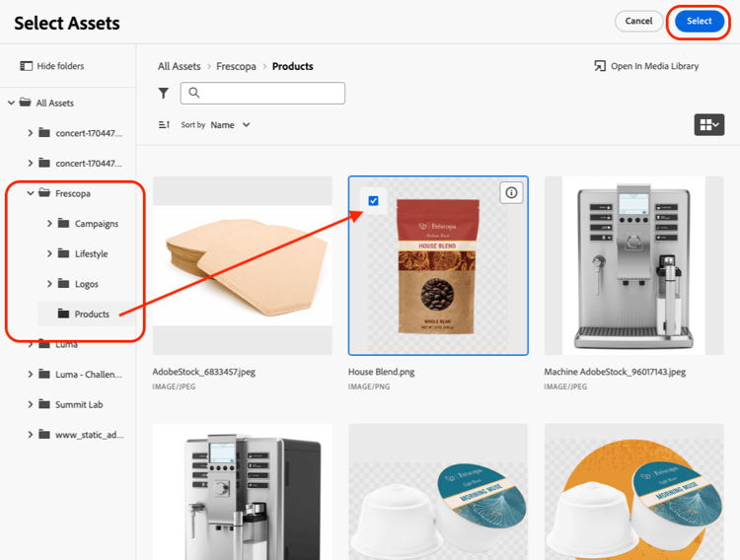
Task: Expand the Summit Lab folder
Action: (31, 404)
